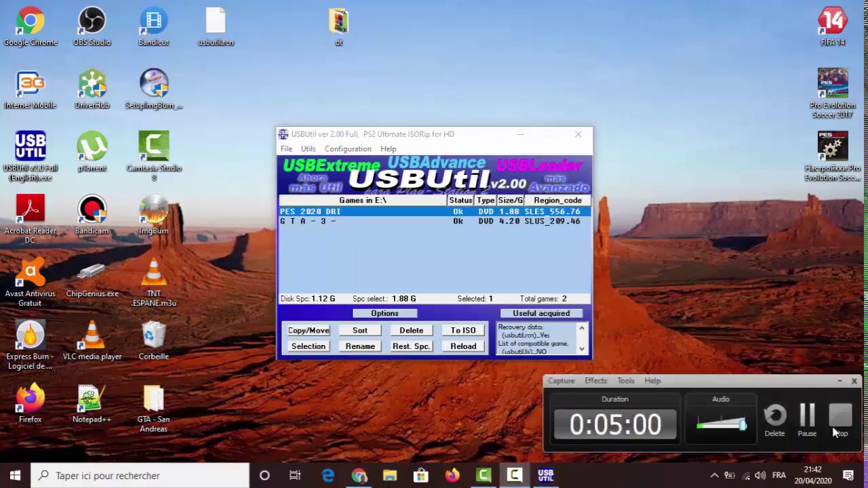
Task: Click the Rename button
Action: 360,346
